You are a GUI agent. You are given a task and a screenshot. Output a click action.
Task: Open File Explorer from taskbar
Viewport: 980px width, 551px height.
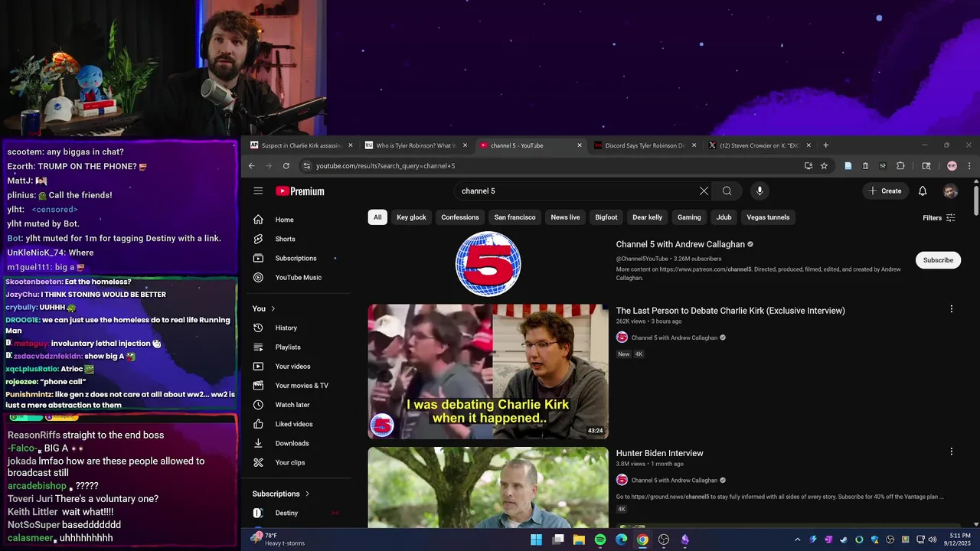(x=579, y=540)
